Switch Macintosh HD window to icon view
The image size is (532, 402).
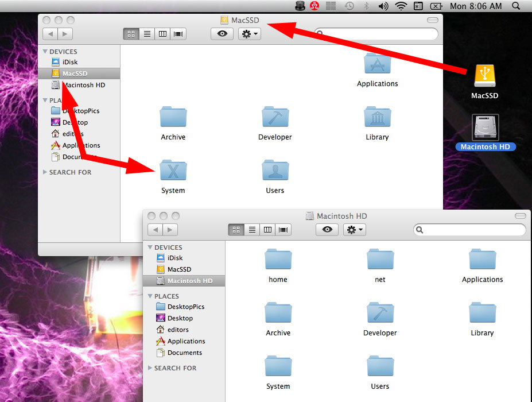tap(236, 230)
